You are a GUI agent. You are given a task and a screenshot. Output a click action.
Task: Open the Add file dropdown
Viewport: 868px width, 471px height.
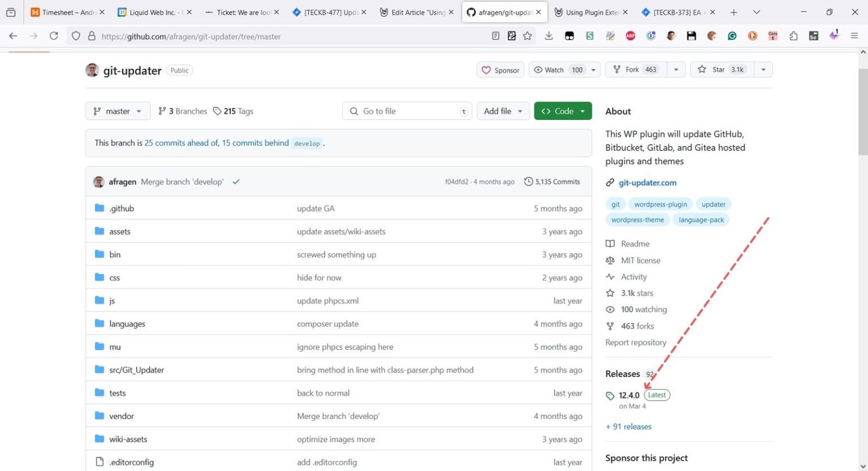pyautogui.click(x=502, y=111)
